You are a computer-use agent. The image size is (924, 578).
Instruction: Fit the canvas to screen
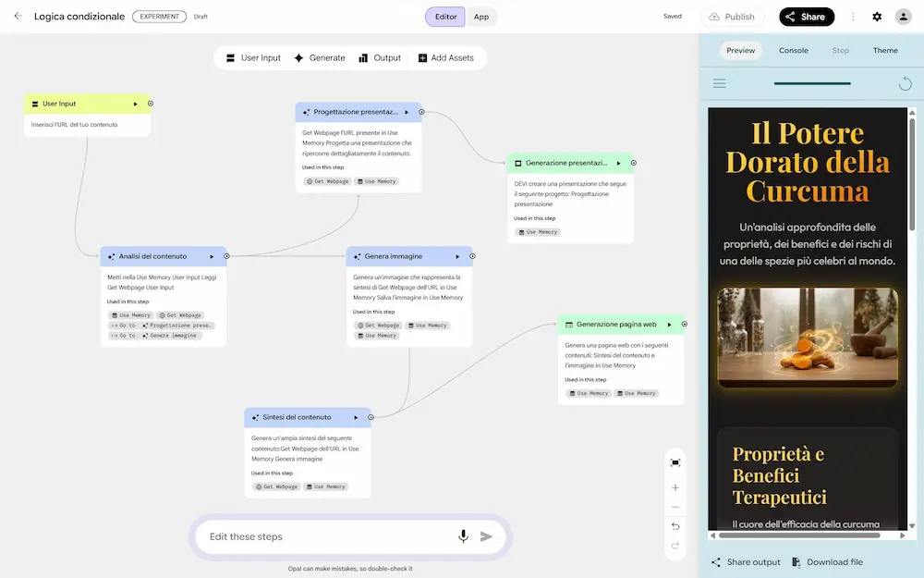[x=675, y=463]
